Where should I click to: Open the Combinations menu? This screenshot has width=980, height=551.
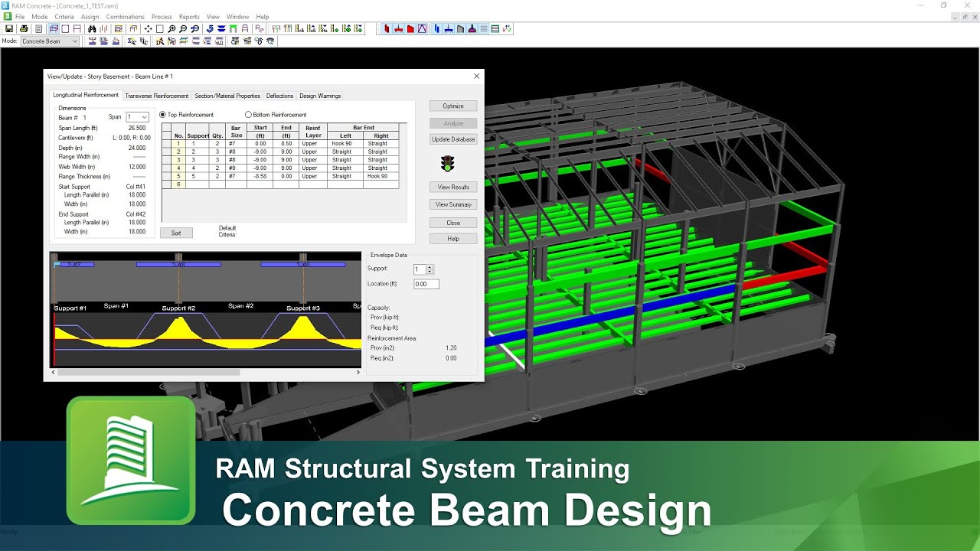pyautogui.click(x=125, y=17)
